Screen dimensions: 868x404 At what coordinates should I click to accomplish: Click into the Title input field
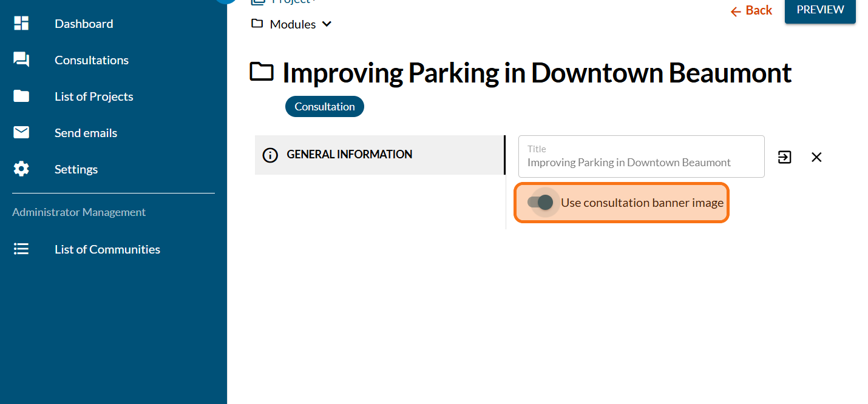click(641, 162)
